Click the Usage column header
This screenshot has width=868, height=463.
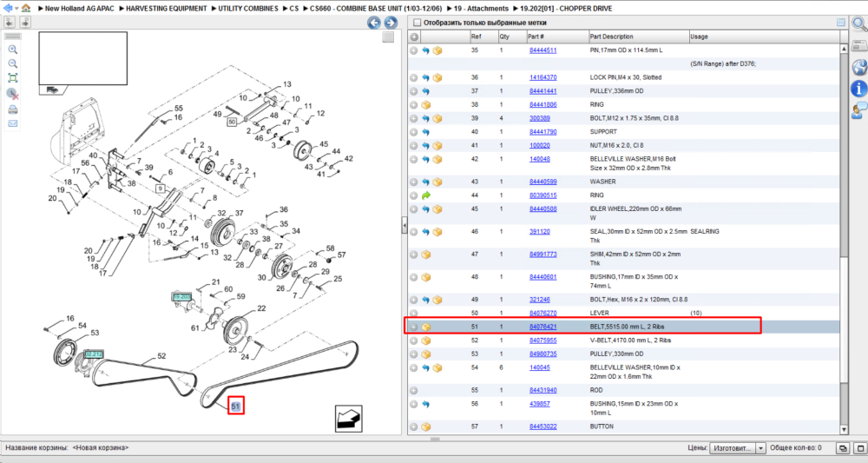tap(764, 36)
